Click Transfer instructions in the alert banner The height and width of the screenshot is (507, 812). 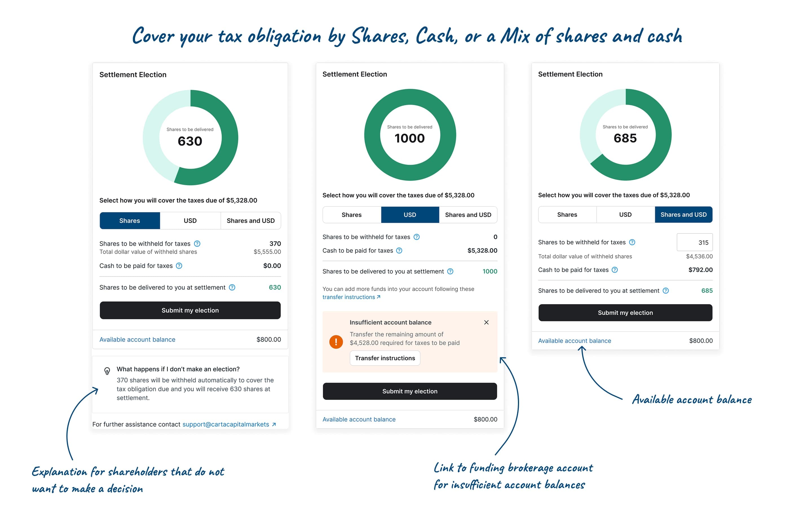coord(385,358)
